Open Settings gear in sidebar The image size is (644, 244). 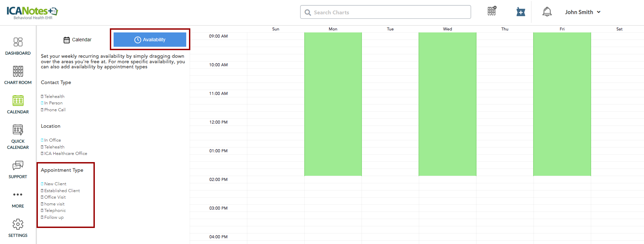tap(18, 225)
